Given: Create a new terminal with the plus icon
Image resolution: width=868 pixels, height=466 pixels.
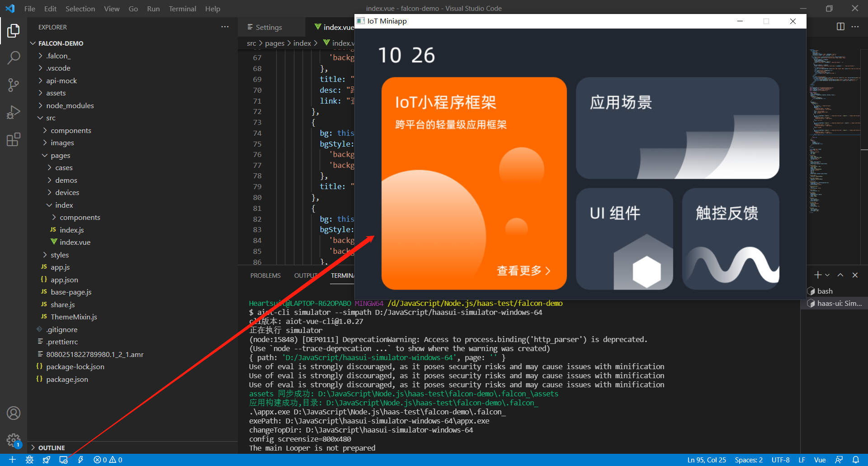Looking at the screenshot, I should (x=817, y=275).
